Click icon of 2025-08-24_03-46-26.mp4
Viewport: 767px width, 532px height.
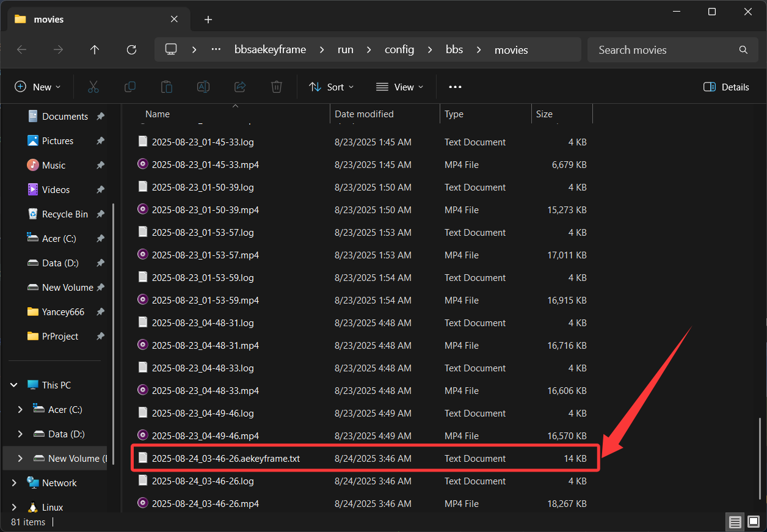[x=143, y=503]
